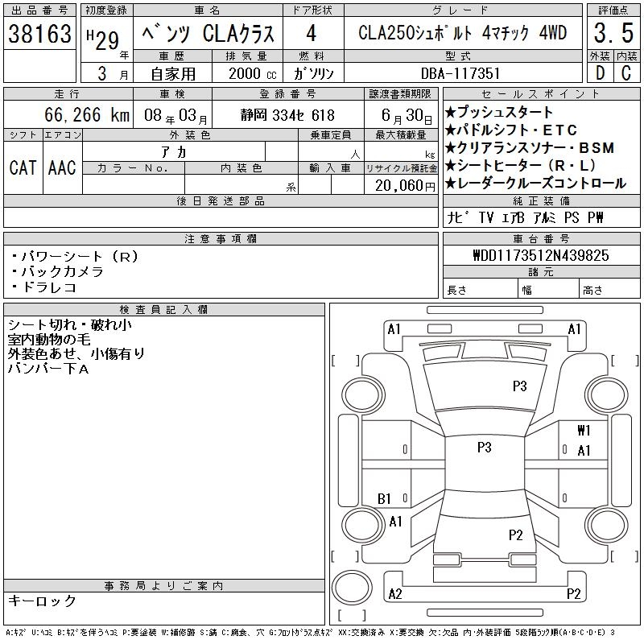Image resolution: width=644 pixels, height=644 pixels.
Task: Click the recycle deposit amount 20,060円
Action: pos(400,185)
